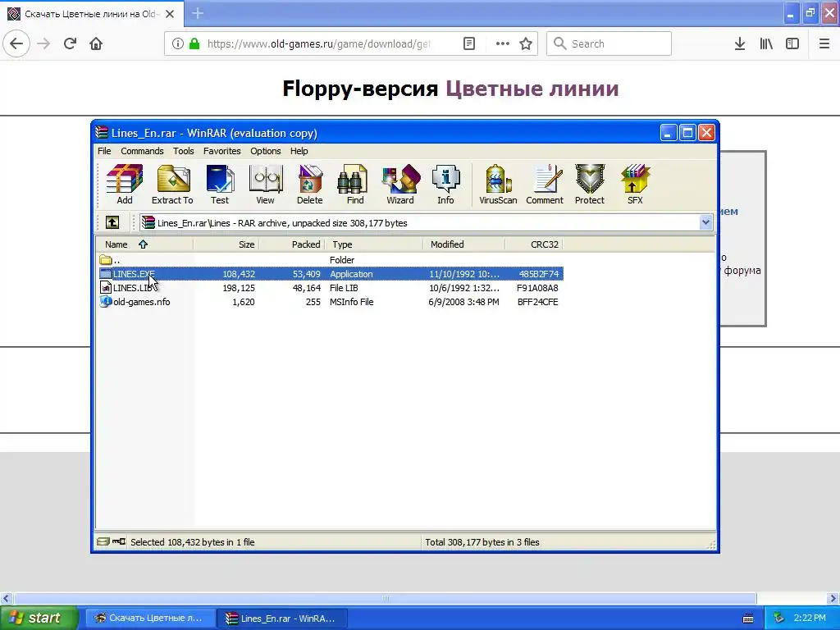Open Firefox library icon
The height and width of the screenshot is (630, 840).
766,43
